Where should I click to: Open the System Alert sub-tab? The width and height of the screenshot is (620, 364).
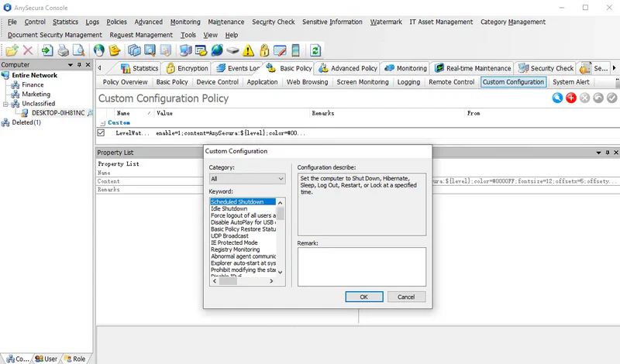point(571,82)
